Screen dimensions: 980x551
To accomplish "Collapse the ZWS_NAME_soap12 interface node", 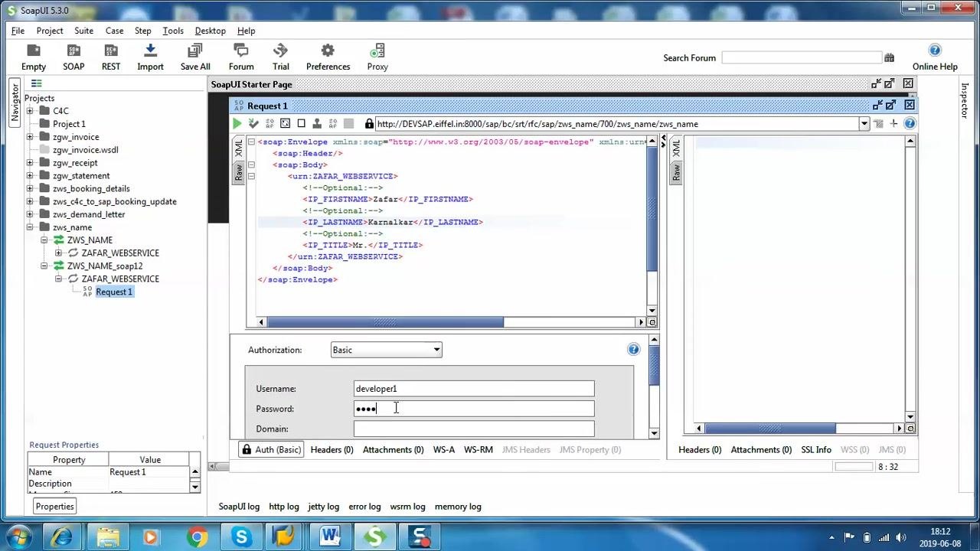I will [44, 266].
